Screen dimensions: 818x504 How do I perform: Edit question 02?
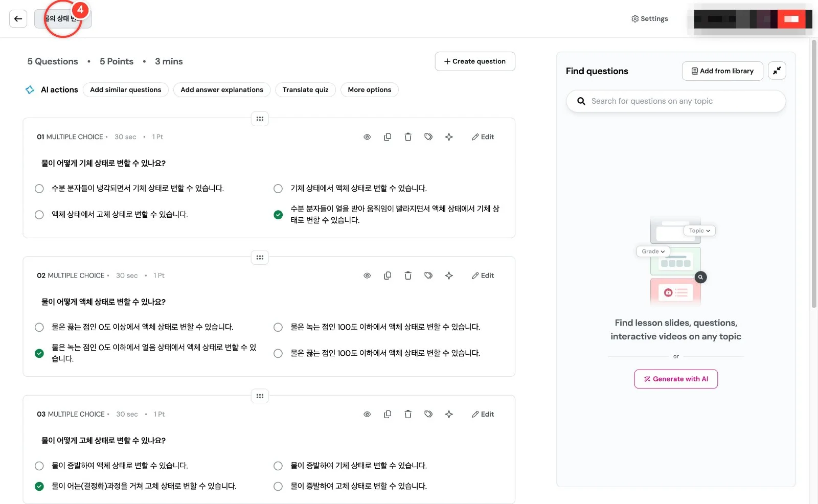(x=483, y=276)
